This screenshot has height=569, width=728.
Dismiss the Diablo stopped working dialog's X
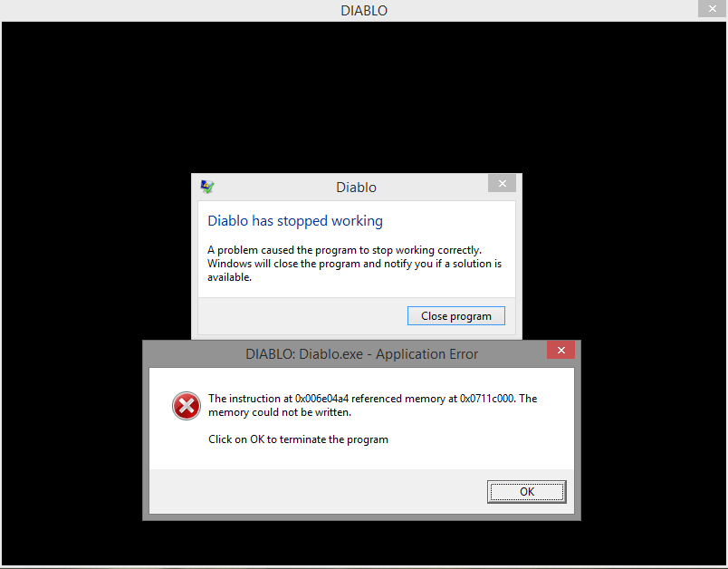click(x=502, y=183)
